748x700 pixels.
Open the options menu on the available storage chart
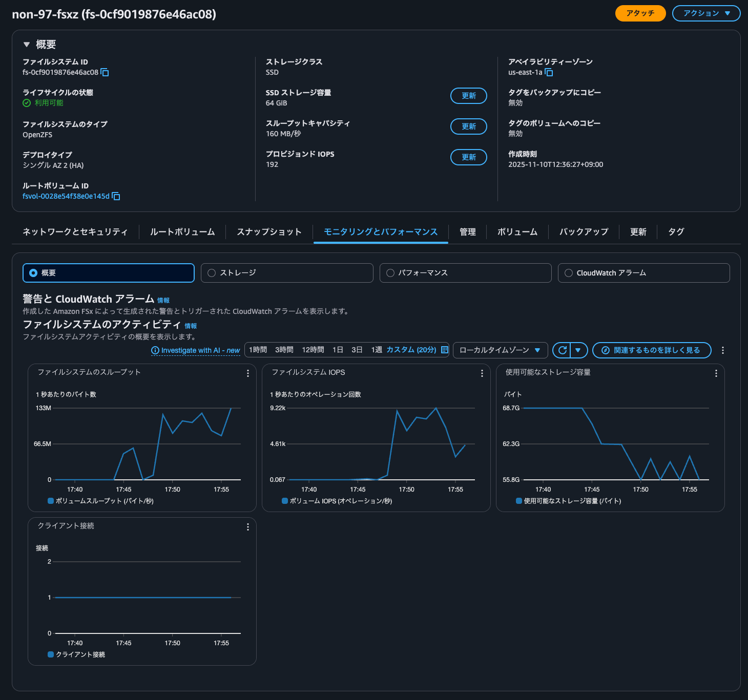(716, 373)
